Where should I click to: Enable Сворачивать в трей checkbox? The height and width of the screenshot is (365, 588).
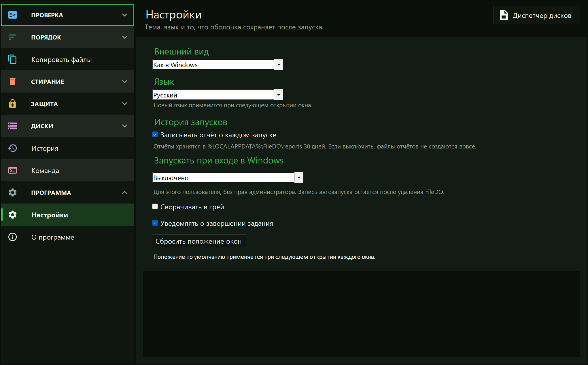(x=155, y=207)
